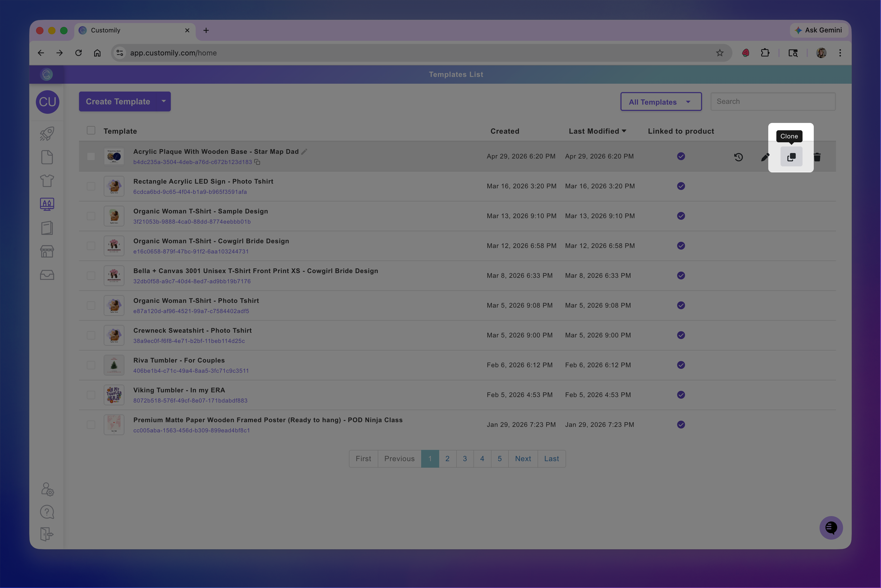
Task: Select the Acrylic Plaque Star Map Dad checkbox
Action: point(91,156)
